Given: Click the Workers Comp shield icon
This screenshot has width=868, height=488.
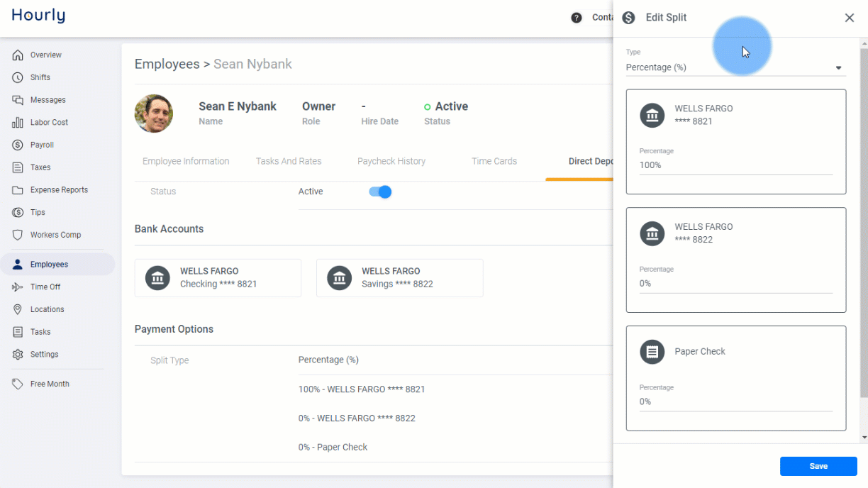Looking at the screenshot, I should (18, 235).
